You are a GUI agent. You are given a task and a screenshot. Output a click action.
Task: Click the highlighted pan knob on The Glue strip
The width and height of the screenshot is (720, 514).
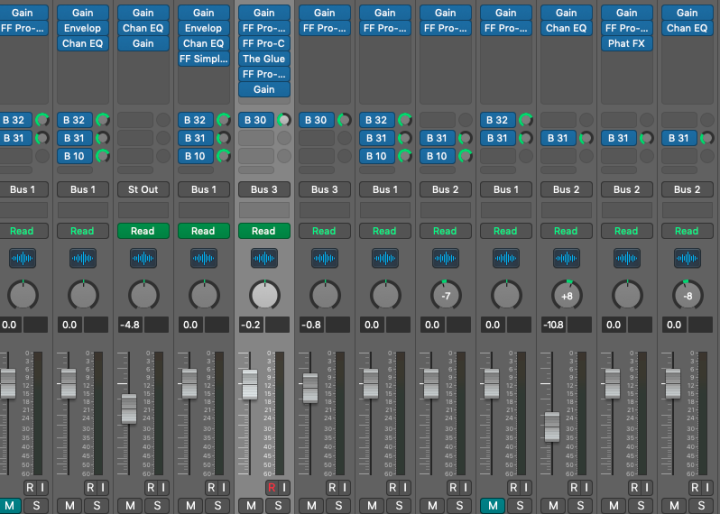click(x=264, y=295)
